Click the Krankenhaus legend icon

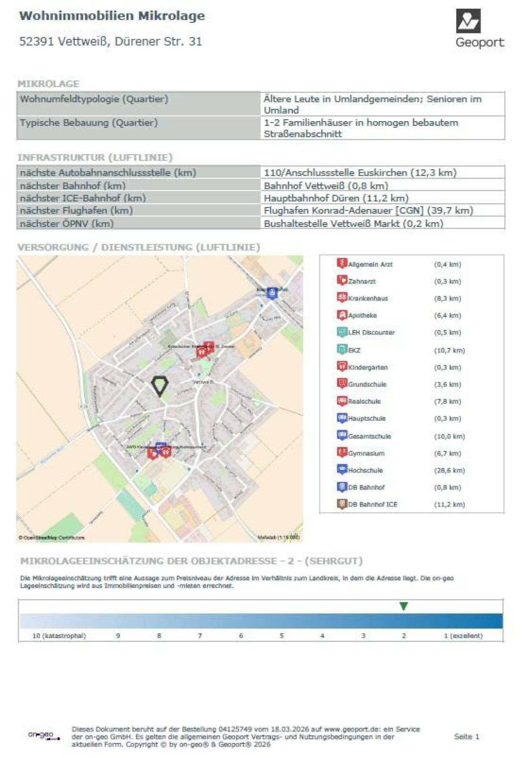coord(342,297)
